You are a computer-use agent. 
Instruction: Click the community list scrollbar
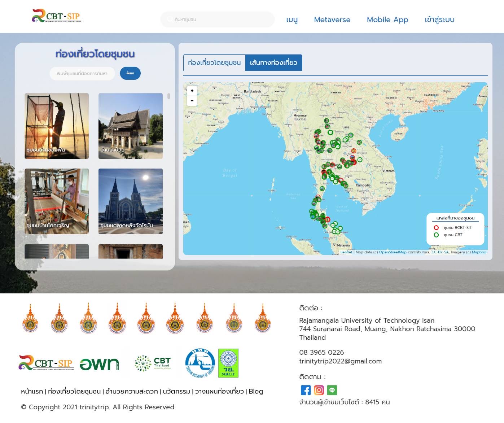[x=168, y=96]
